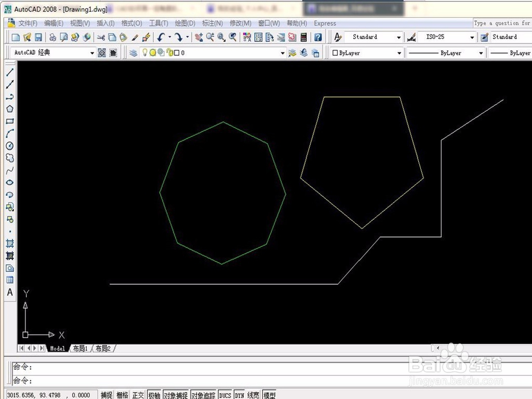Expand the ByLayer linetype dropdown
The width and height of the screenshot is (532, 399).
coord(480,53)
